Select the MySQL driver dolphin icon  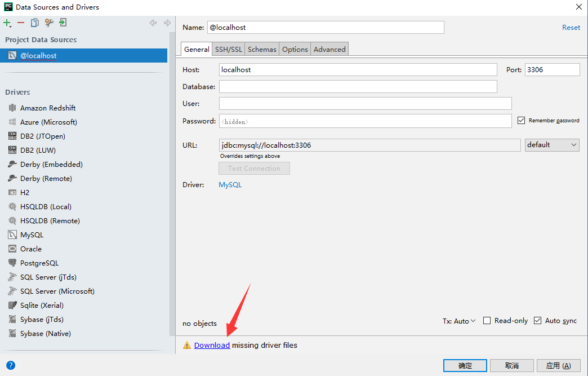12,235
